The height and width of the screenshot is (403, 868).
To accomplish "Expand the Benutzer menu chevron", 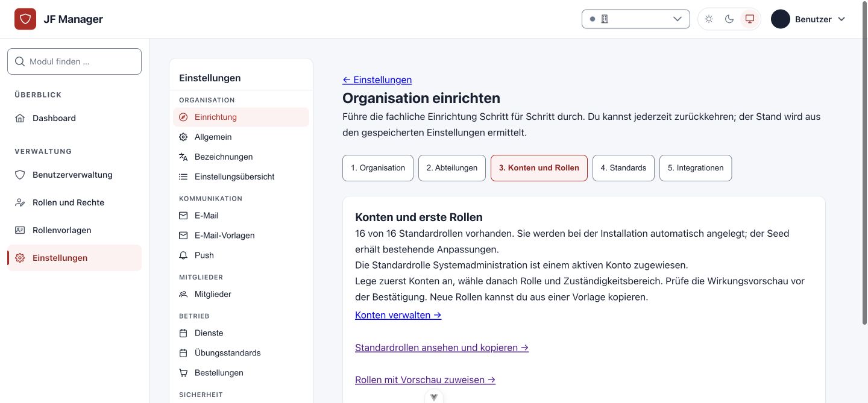I will (842, 19).
